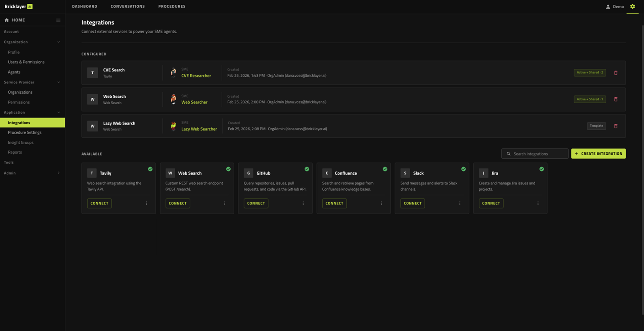This screenshot has width=644, height=331.
Task: Click the Demo user profile icon
Action: (x=608, y=7)
